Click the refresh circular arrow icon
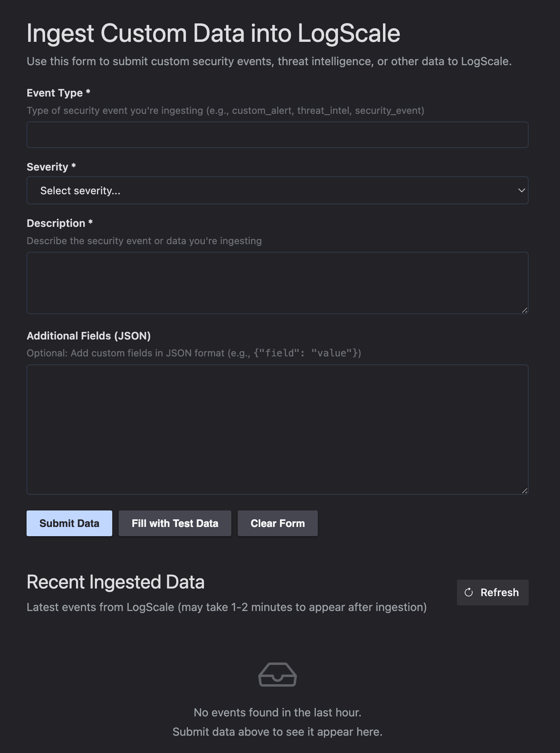The width and height of the screenshot is (560, 753). [468, 592]
